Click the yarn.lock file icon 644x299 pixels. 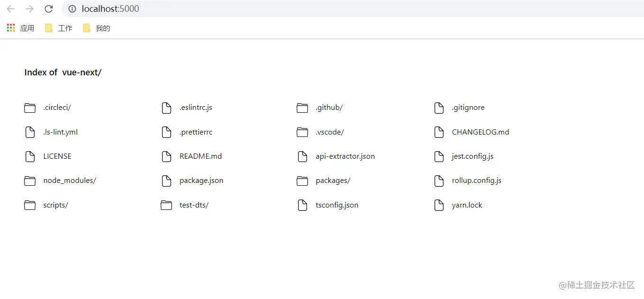click(439, 205)
